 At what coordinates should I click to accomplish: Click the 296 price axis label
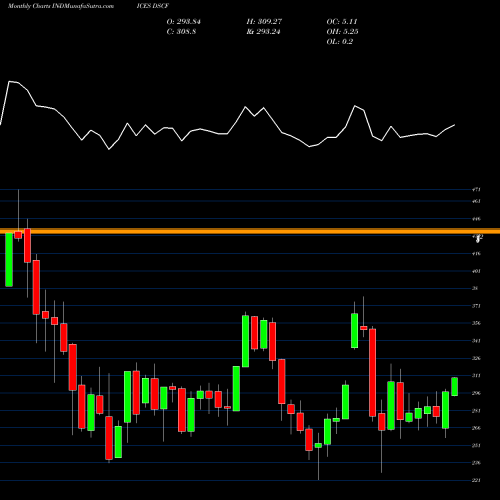476,393
